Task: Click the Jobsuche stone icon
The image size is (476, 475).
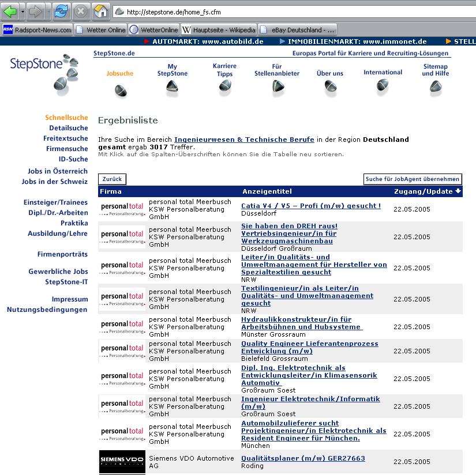Action: point(121,91)
